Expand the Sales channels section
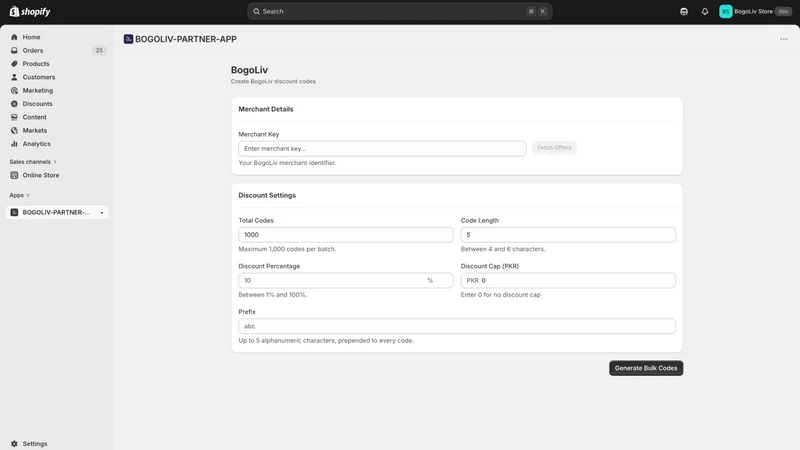The height and width of the screenshot is (450, 800). [x=33, y=162]
